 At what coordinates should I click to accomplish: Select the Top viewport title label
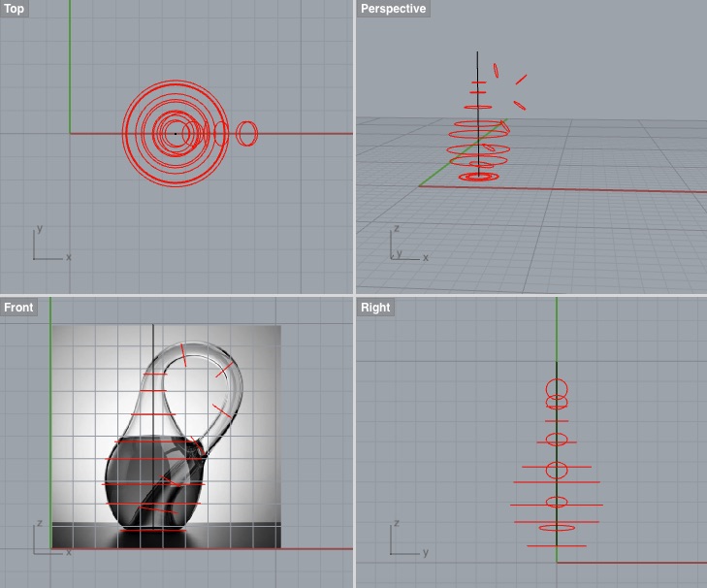14,9
